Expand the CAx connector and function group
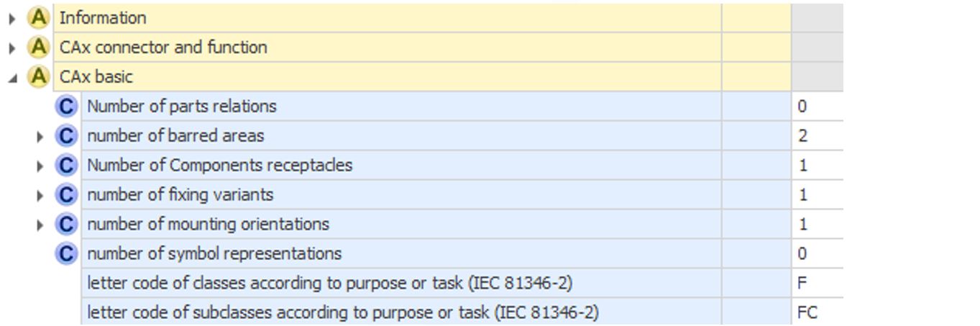 tap(12, 48)
